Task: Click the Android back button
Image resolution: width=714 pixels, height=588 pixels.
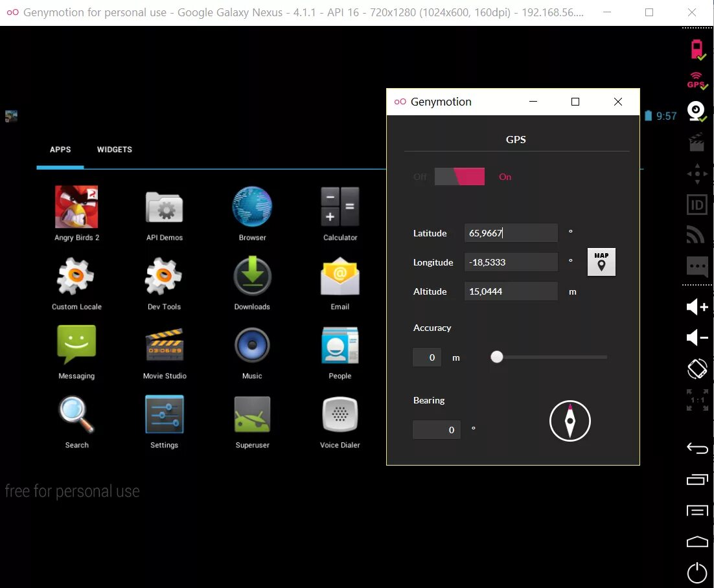Action: 697,448
